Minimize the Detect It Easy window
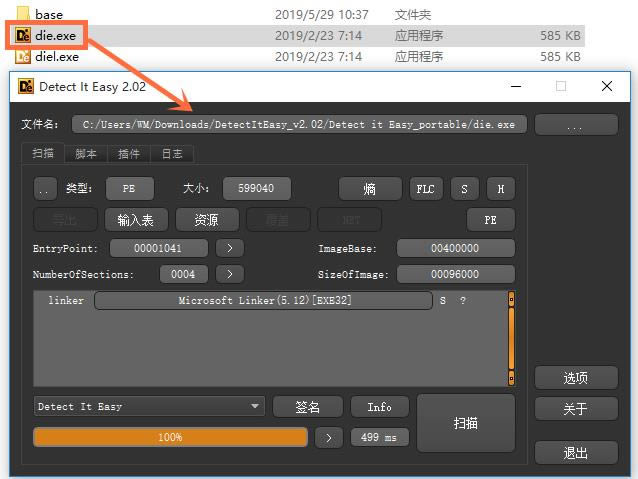 tap(516, 86)
